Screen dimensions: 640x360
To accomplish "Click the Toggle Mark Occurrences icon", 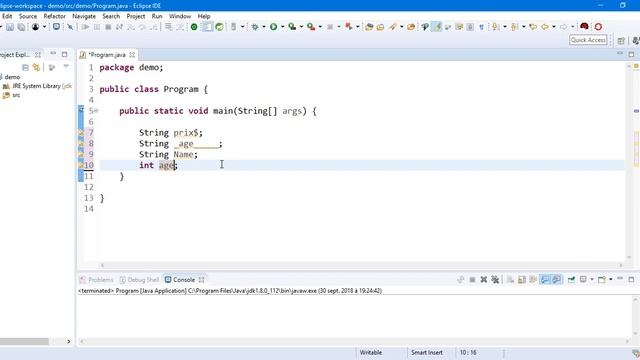I will pos(437,27).
